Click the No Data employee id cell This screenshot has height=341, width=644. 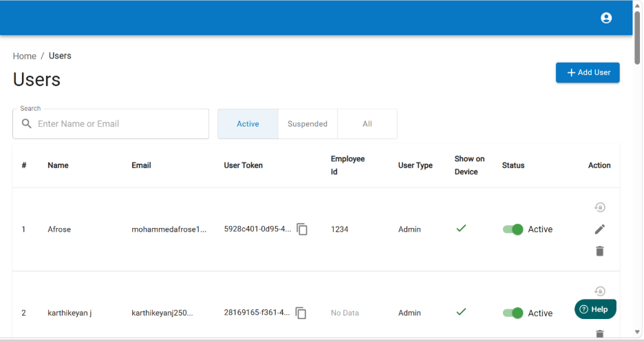click(x=345, y=313)
